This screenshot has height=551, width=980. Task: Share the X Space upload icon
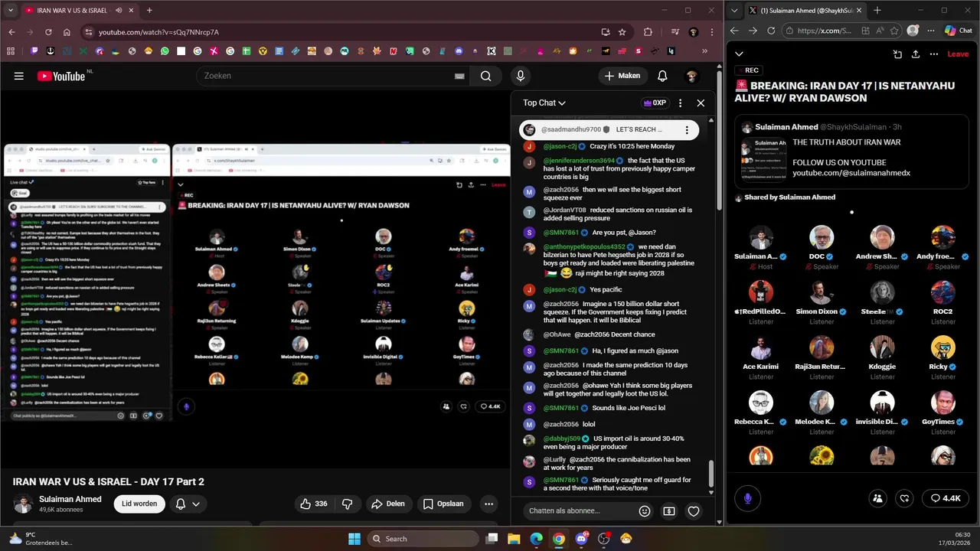pyautogui.click(x=916, y=54)
